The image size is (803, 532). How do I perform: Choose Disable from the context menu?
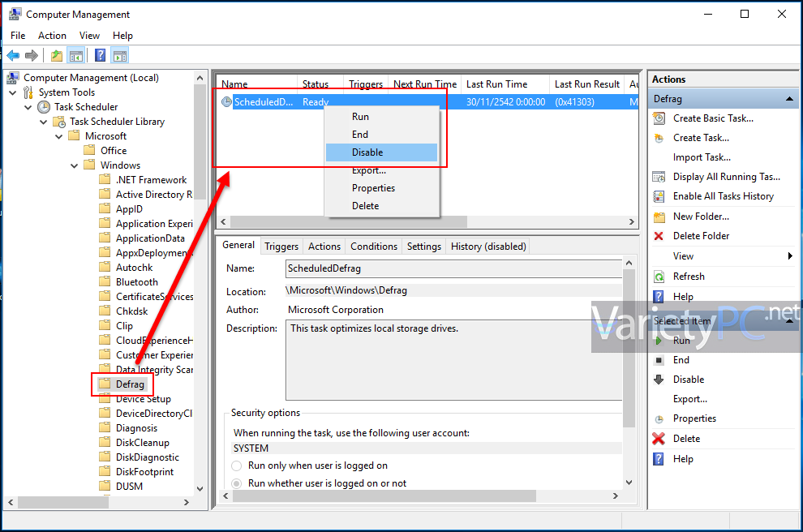368,152
